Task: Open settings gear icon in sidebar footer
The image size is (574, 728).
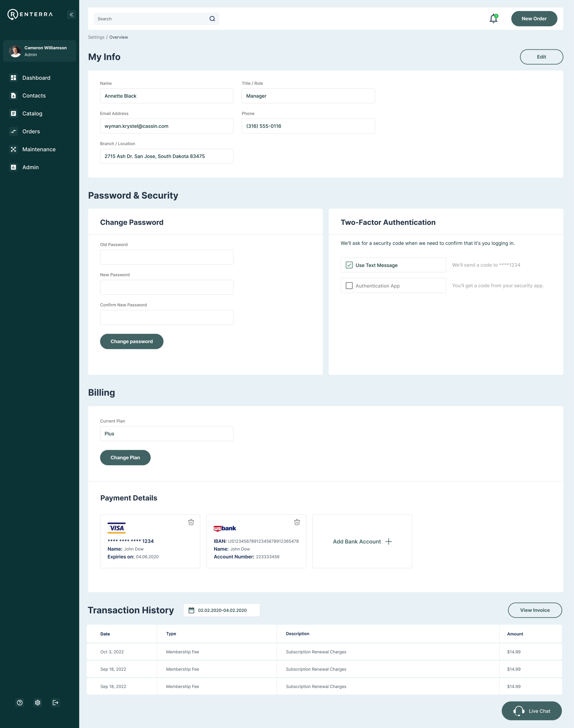Action: click(38, 703)
